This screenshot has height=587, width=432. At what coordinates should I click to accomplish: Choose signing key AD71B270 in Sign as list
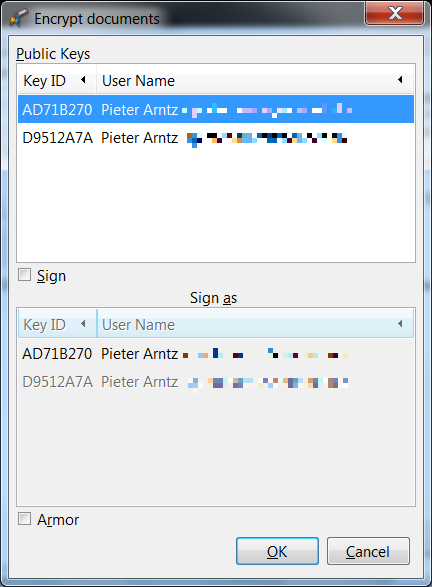[216, 353]
